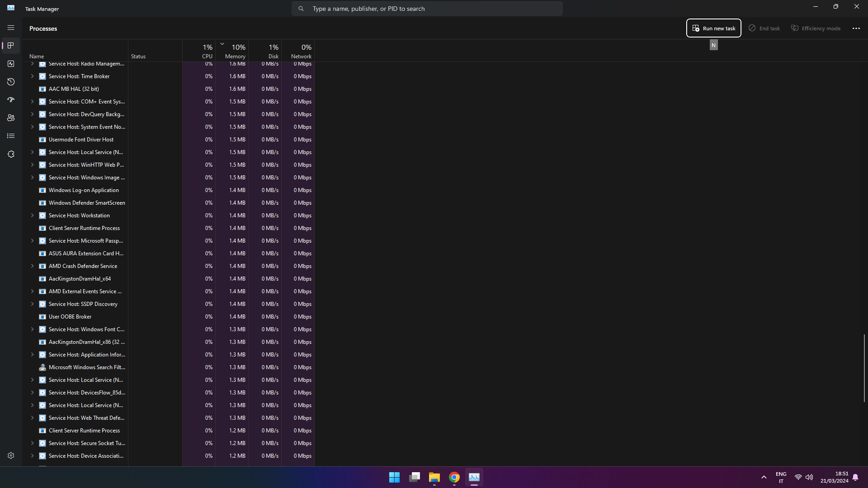Image resolution: width=868 pixels, height=488 pixels.
Task: Open the navigation hamburger menu
Action: click(x=11, y=28)
